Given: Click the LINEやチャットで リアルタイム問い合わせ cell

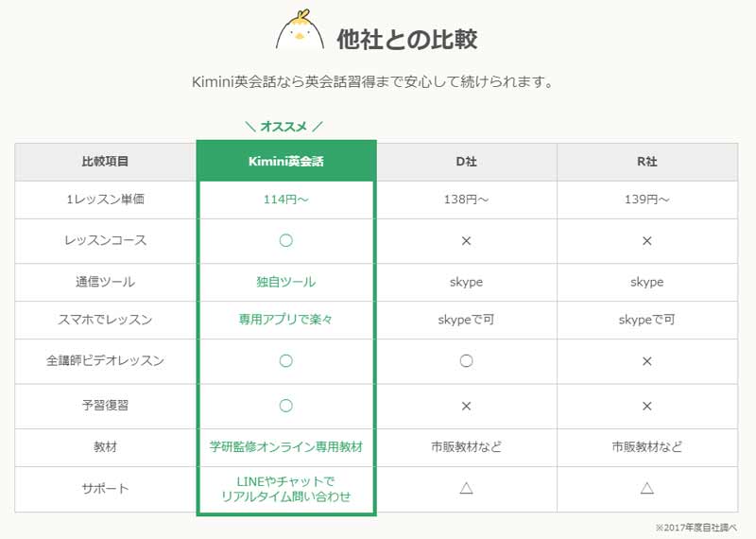Looking at the screenshot, I should tap(286, 489).
